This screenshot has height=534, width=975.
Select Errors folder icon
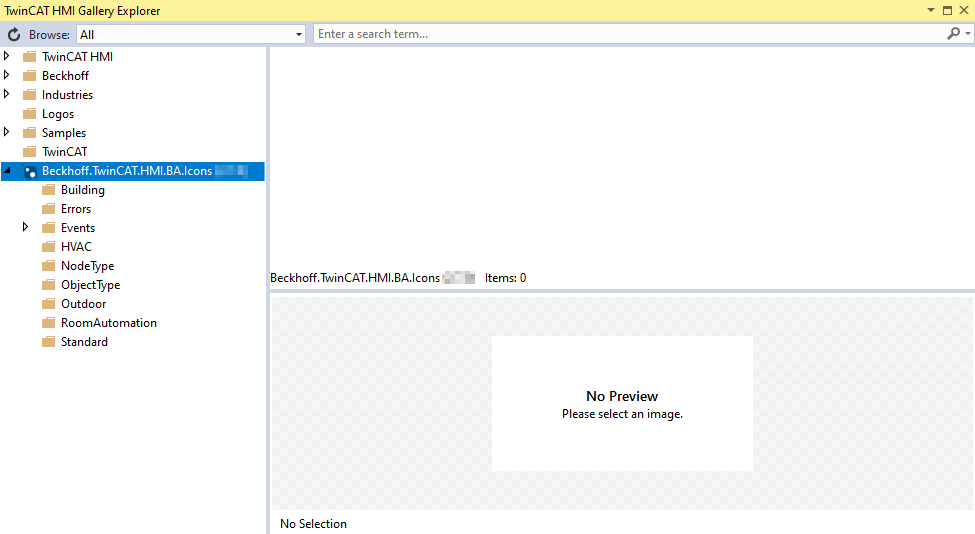[49, 209]
